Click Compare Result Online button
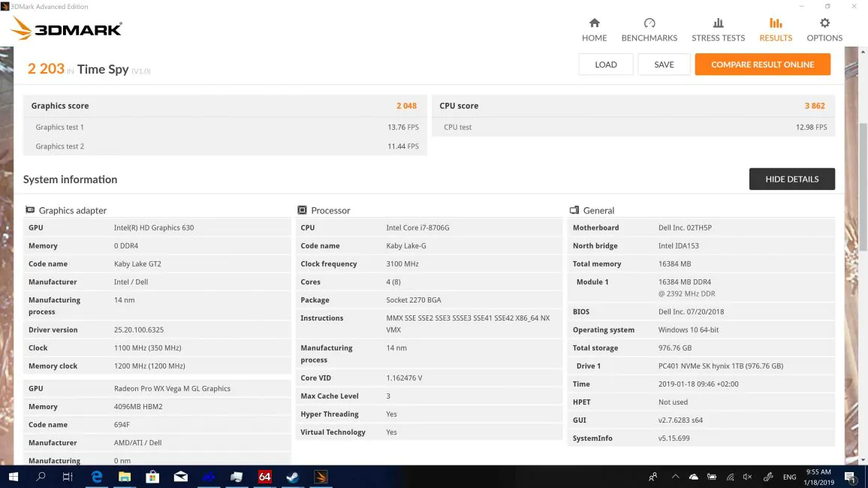 (762, 64)
